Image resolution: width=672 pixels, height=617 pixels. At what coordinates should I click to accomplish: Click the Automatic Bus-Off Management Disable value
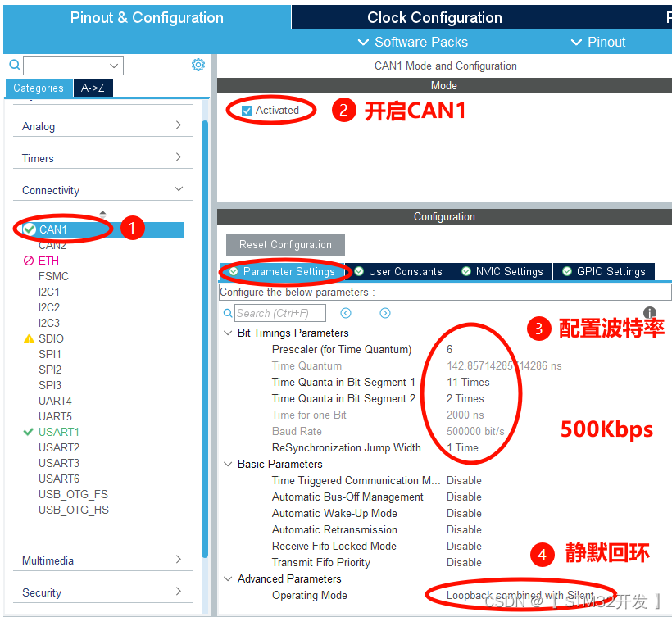coord(464,497)
